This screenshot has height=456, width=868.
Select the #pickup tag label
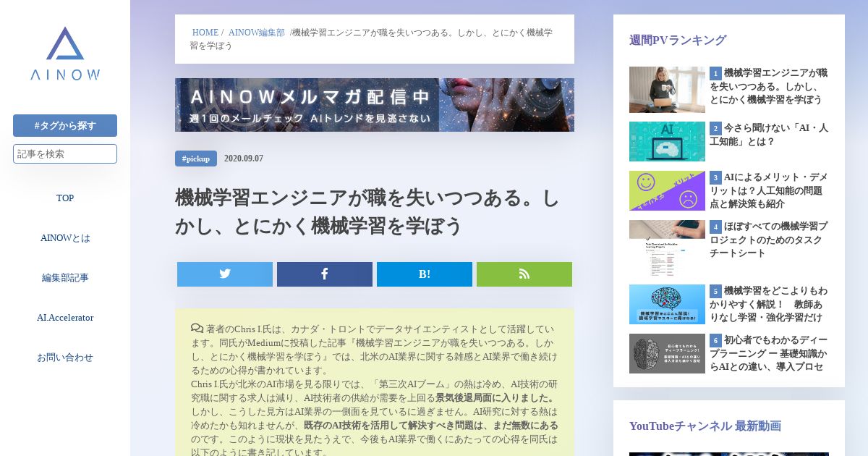[x=196, y=159]
